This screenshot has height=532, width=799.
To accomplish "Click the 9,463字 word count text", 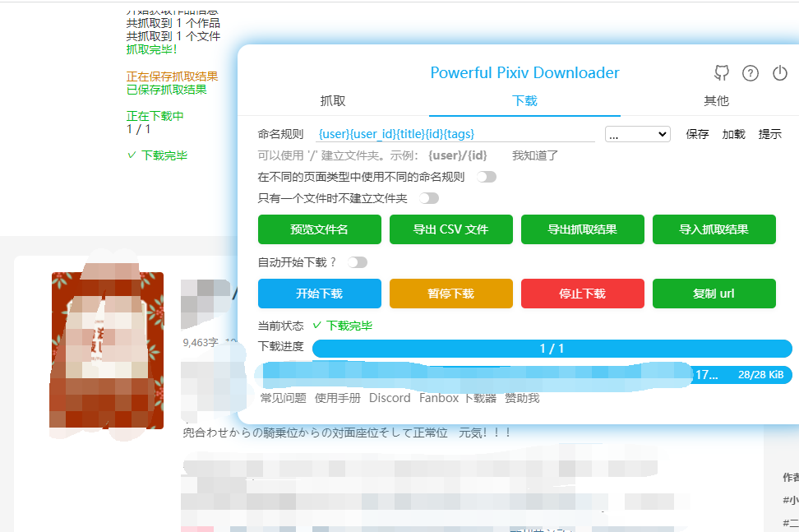I will pos(201,342).
